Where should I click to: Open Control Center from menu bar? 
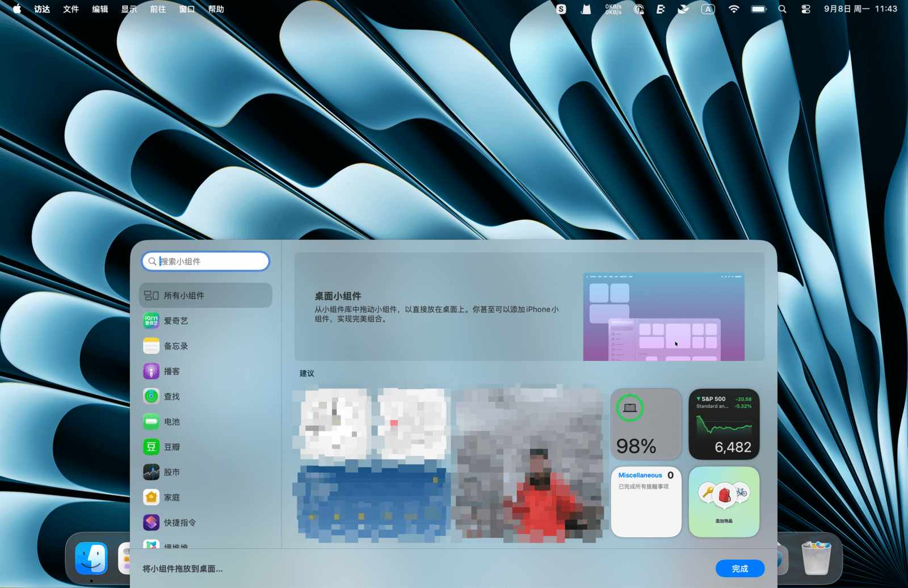point(805,9)
